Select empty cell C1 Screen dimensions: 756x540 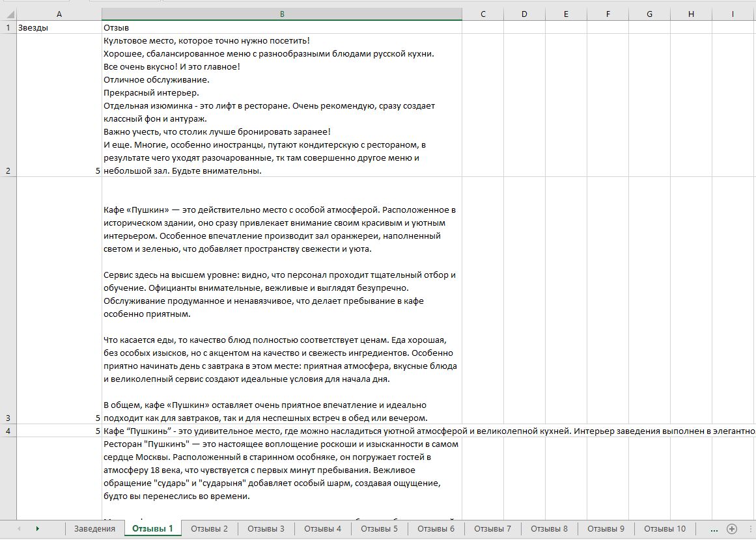tap(483, 27)
